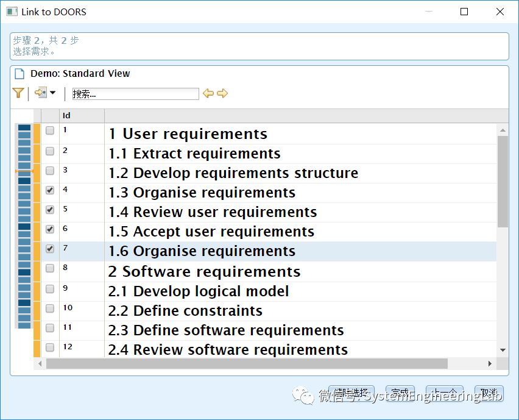Check the box for 2 Software requirements
Screen dimensions: 519x420
coord(50,268)
